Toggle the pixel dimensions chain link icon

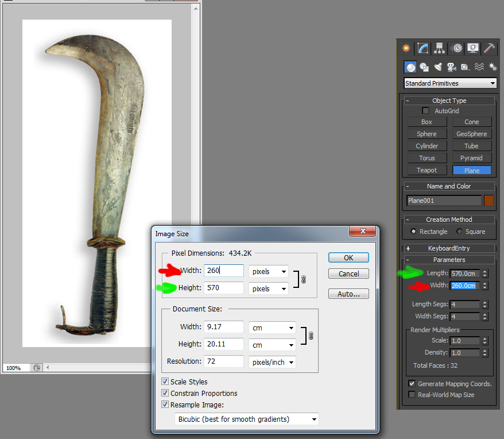click(x=303, y=279)
